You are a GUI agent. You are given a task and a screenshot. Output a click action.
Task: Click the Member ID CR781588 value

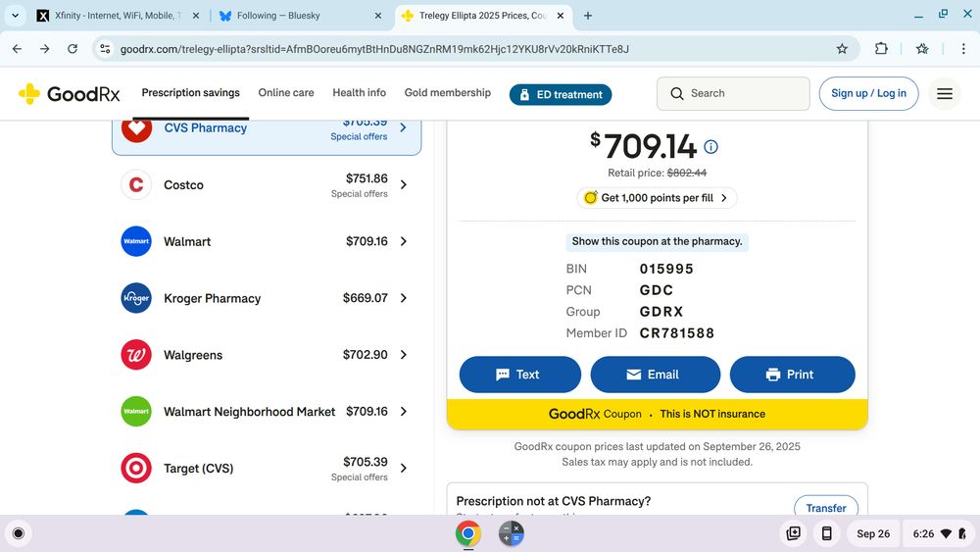(x=676, y=333)
